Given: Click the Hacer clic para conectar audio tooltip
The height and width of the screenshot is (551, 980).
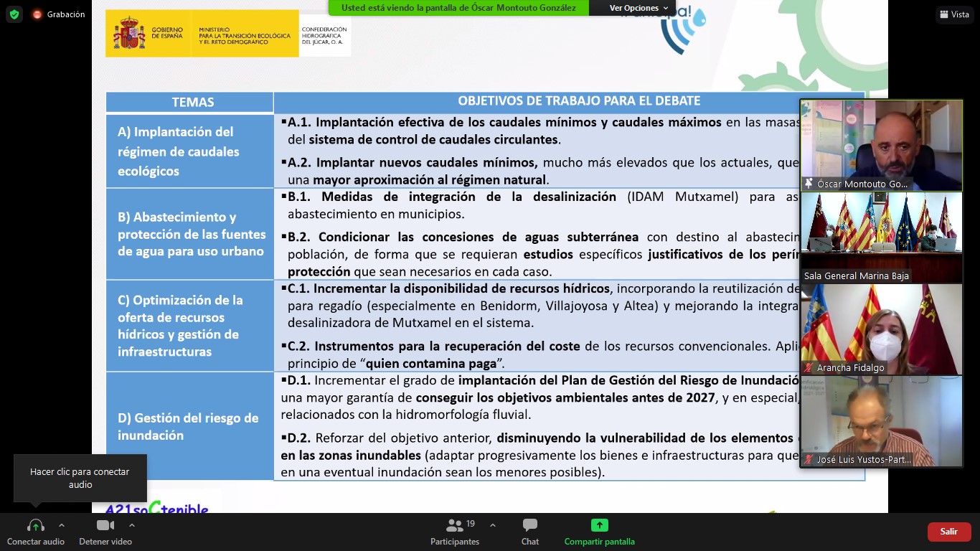Looking at the screenshot, I should point(80,478).
